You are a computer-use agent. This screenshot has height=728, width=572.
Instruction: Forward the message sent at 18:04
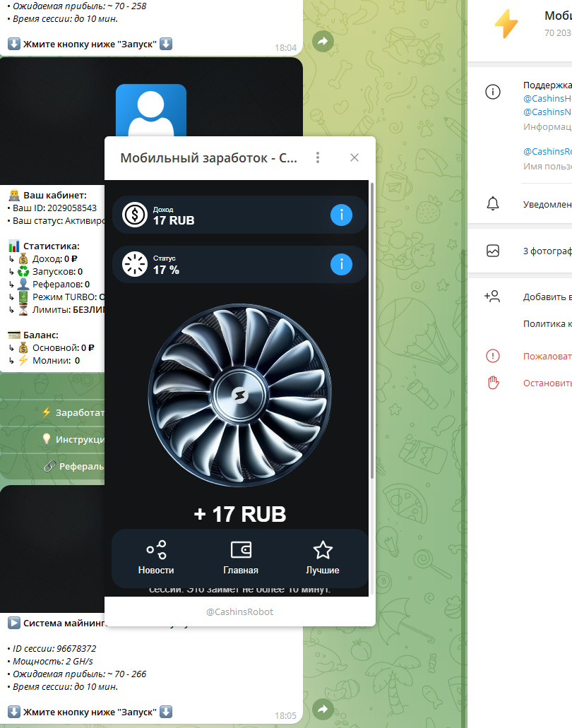point(323,42)
